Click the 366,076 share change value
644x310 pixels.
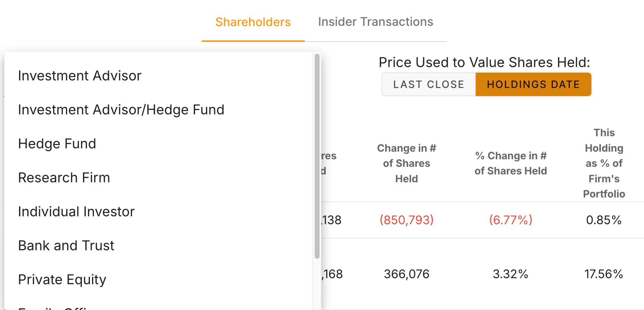[407, 274]
